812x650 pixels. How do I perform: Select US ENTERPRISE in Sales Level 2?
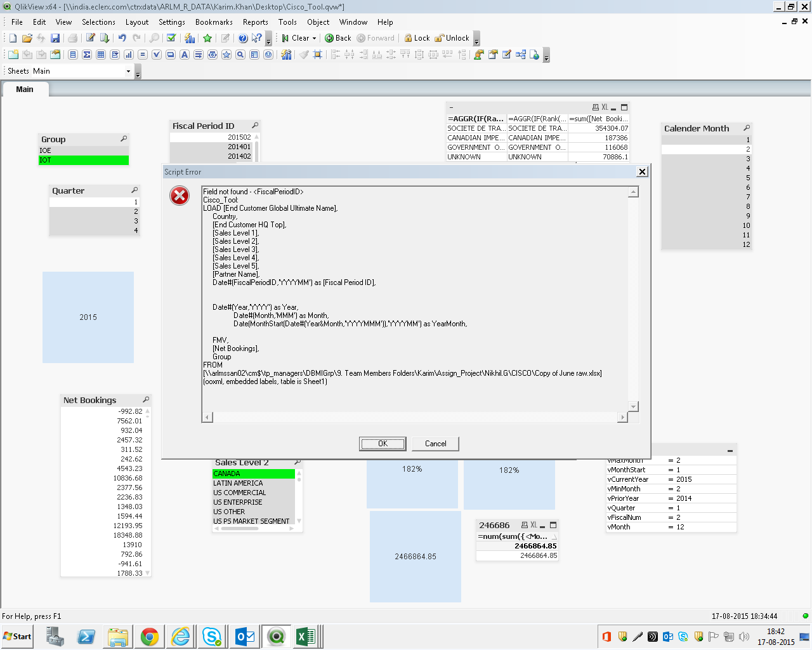[x=254, y=502]
